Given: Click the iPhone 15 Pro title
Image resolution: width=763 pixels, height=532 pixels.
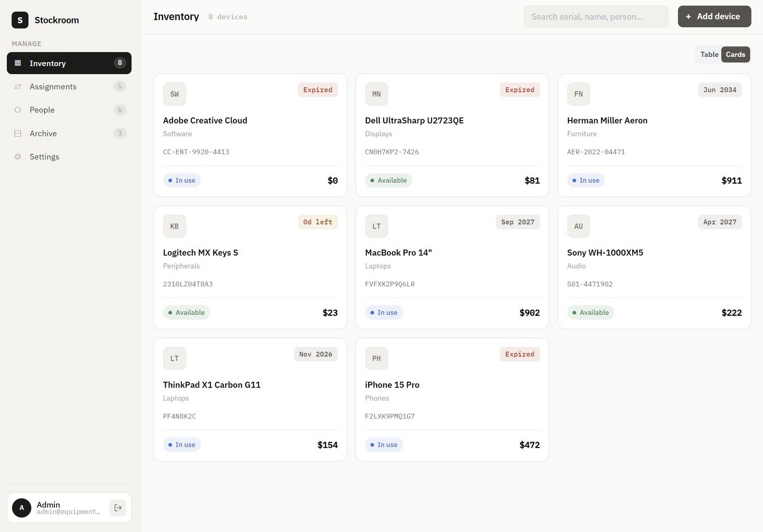Looking at the screenshot, I should [392, 385].
